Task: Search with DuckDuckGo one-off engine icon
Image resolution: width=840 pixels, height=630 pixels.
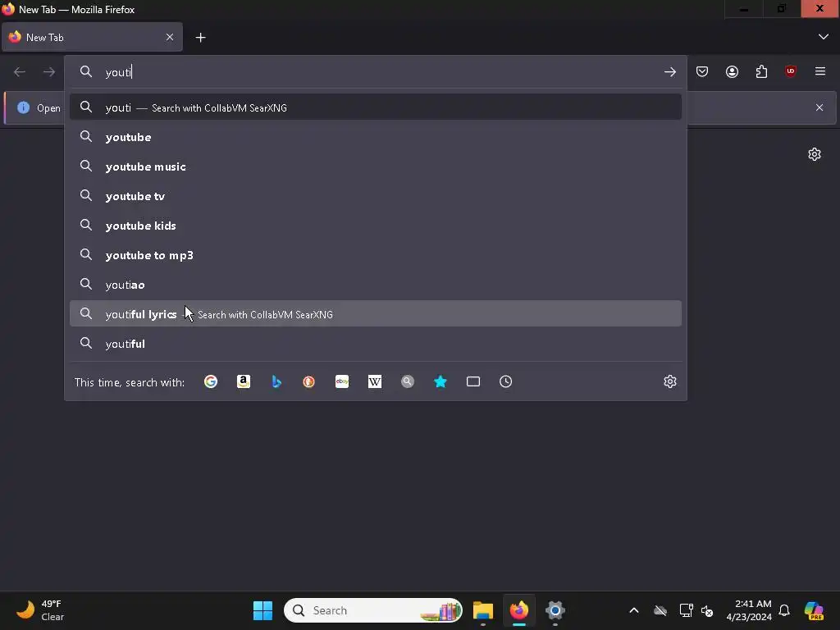Action: click(x=309, y=381)
